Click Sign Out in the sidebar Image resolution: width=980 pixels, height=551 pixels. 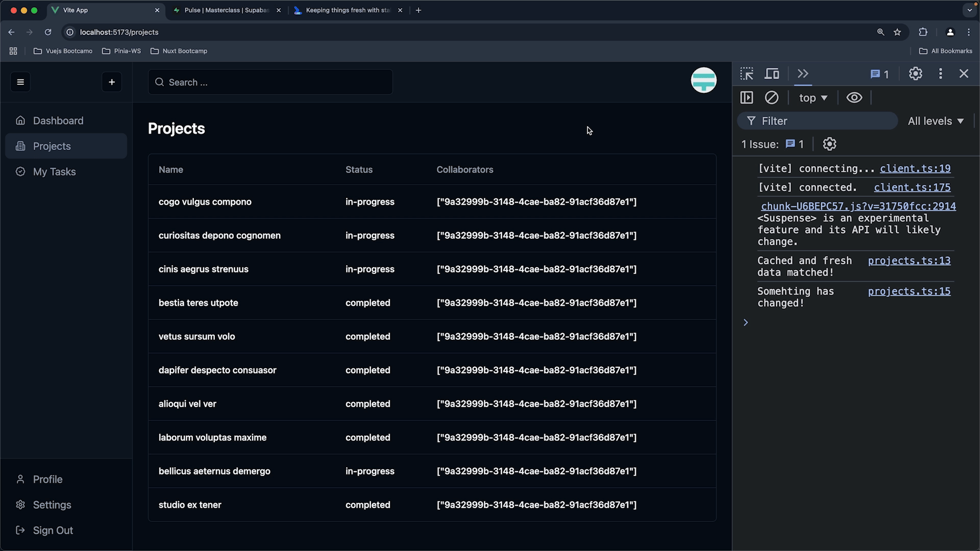(x=53, y=531)
